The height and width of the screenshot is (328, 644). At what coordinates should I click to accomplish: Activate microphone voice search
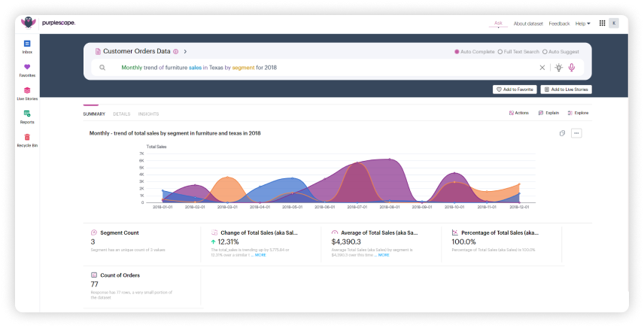pos(572,68)
